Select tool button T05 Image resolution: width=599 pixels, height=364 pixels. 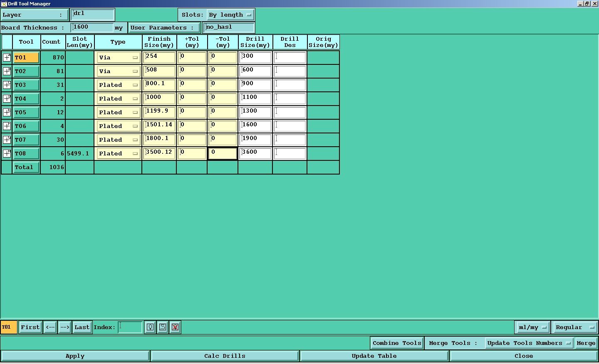[26, 112]
